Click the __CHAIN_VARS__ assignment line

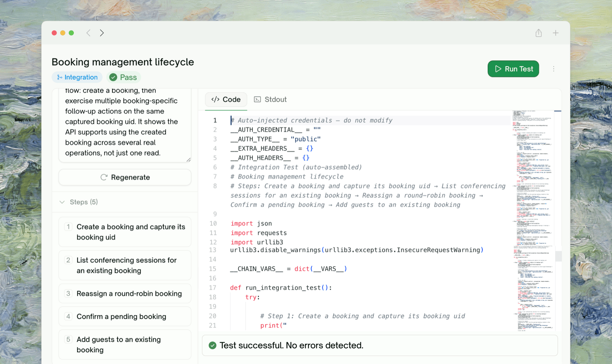pos(289,269)
